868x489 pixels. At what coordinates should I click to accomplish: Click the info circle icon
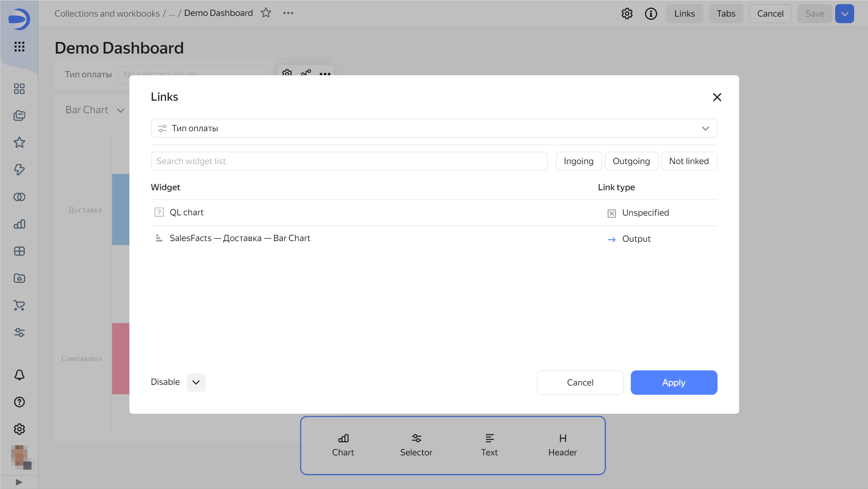tap(650, 14)
